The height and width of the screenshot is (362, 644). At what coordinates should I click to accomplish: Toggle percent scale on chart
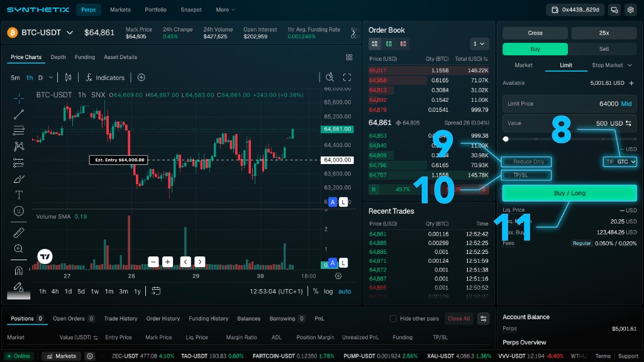click(316, 291)
